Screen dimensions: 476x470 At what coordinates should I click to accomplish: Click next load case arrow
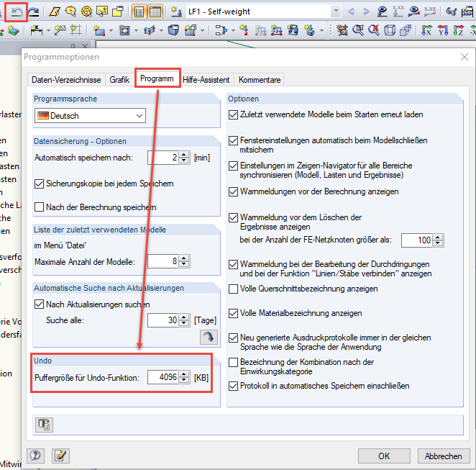pos(366,12)
